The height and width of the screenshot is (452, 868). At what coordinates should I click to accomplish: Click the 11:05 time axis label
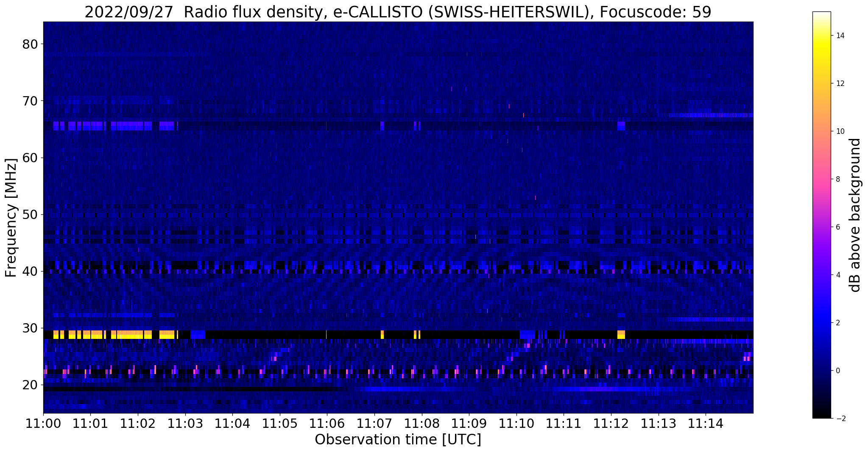pyautogui.click(x=279, y=423)
